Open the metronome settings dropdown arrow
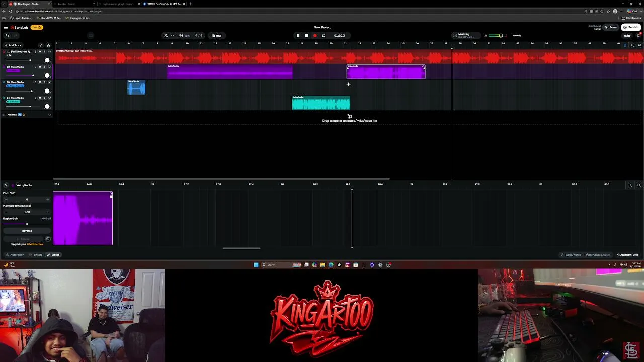The height and width of the screenshot is (362, 644). (172, 36)
